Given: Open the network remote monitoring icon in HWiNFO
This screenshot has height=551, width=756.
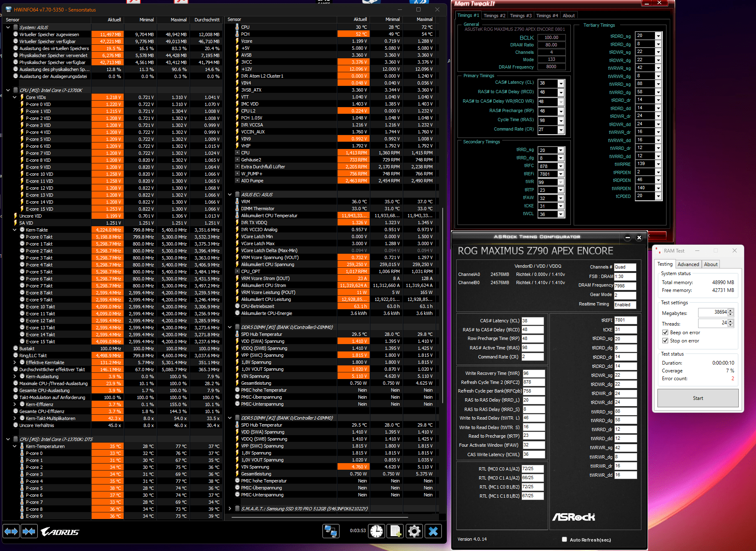Looking at the screenshot, I should (x=331, y=531).
